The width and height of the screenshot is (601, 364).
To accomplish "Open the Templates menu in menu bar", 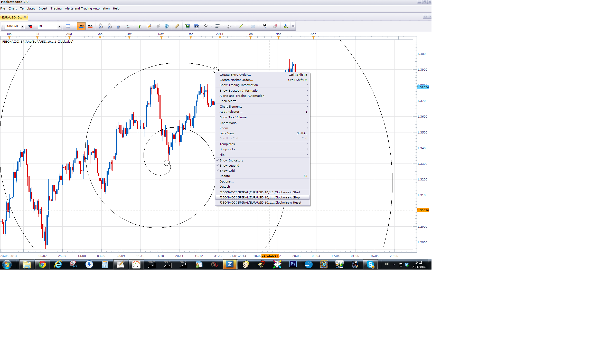I will [x=27, y=8].
